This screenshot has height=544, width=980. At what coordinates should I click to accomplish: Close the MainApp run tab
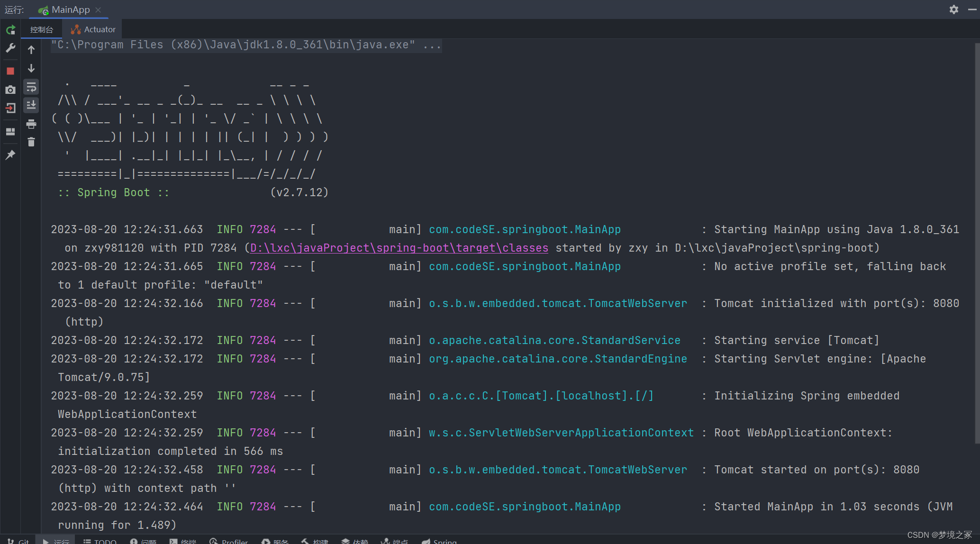click(x=98, y=10)
